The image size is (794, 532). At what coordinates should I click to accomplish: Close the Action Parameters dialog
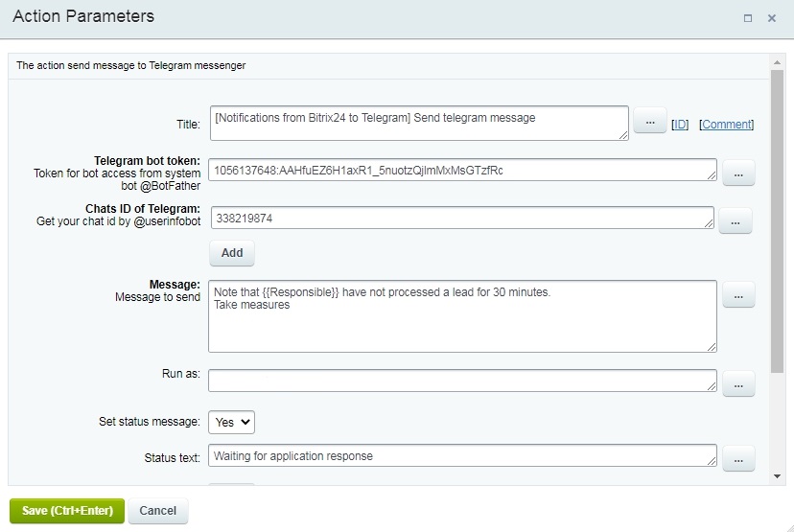(x=771, y=18)
